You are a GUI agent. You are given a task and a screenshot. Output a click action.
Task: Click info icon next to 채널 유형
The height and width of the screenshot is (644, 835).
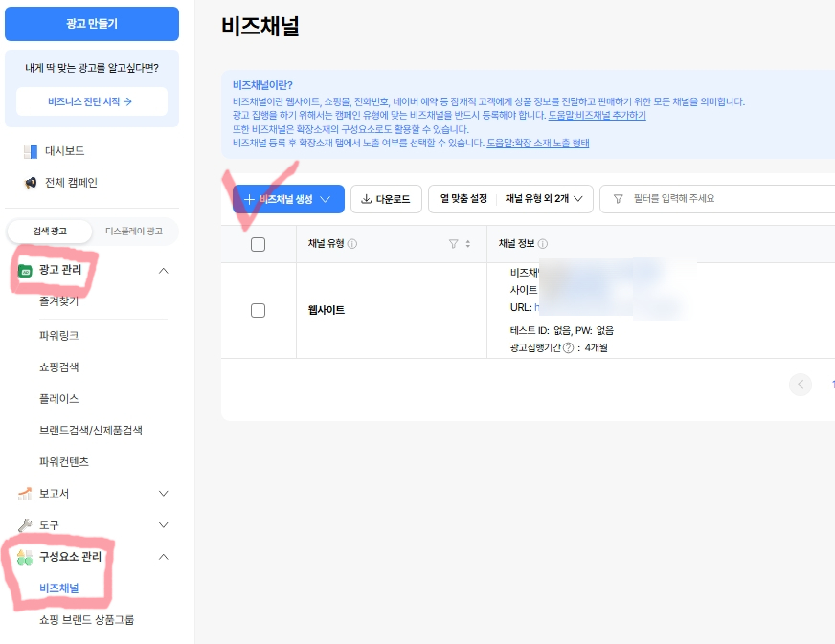click(352, 244)
